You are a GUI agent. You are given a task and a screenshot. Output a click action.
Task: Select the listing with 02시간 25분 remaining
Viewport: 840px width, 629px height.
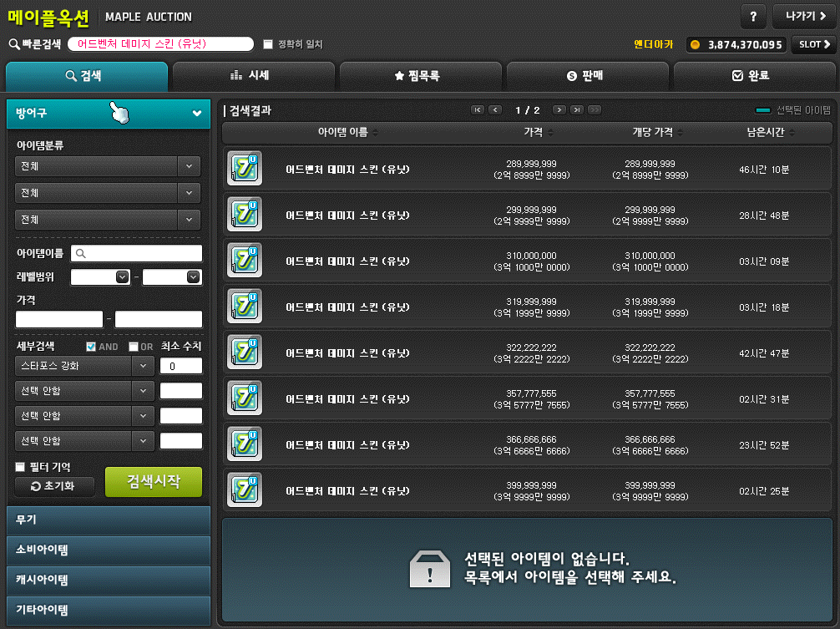[x=527, y=491]
